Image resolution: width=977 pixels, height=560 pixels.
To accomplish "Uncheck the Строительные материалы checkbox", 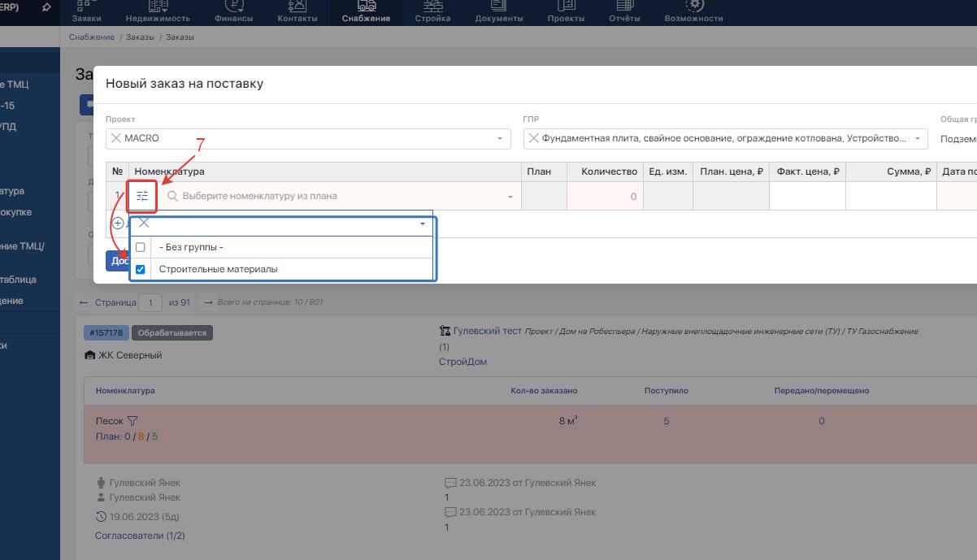I will (x=141, y=269).
